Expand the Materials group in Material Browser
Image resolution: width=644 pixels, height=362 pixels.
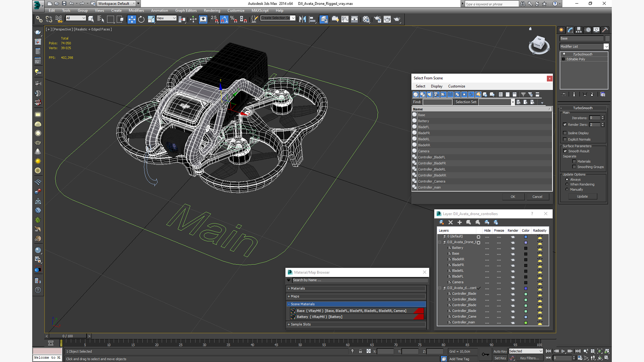tap(288, 289)
